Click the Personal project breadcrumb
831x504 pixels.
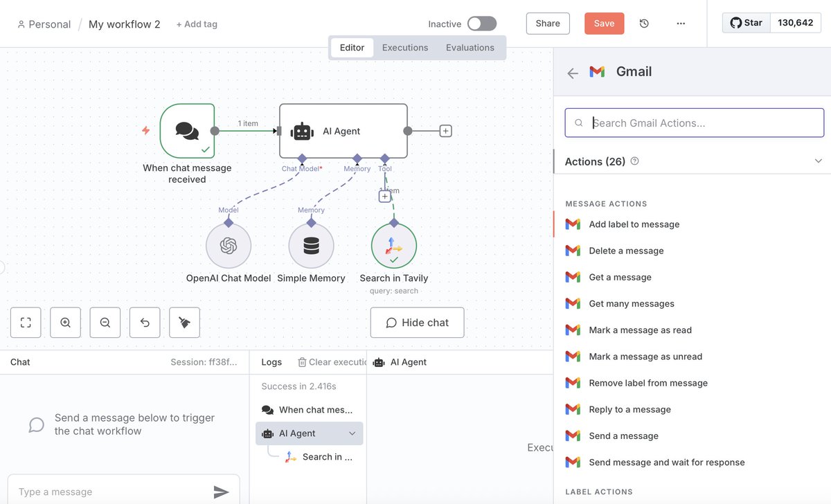pos(44,24)
